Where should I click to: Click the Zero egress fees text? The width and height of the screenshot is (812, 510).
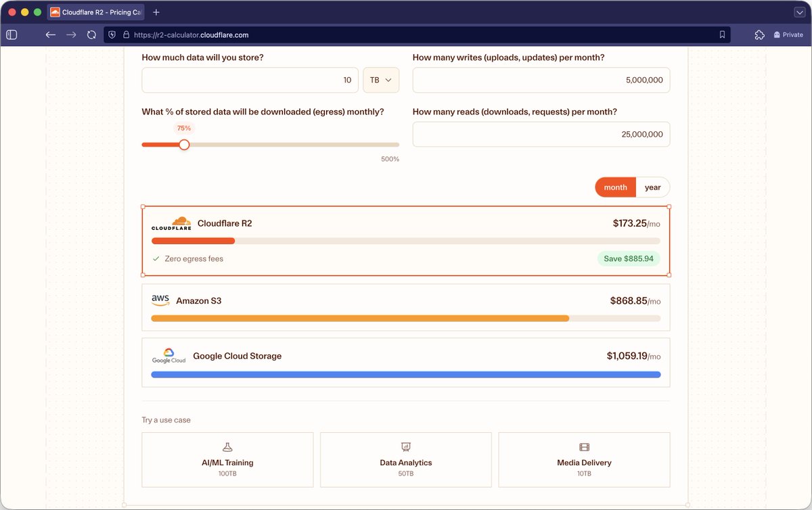coord(194,259)
